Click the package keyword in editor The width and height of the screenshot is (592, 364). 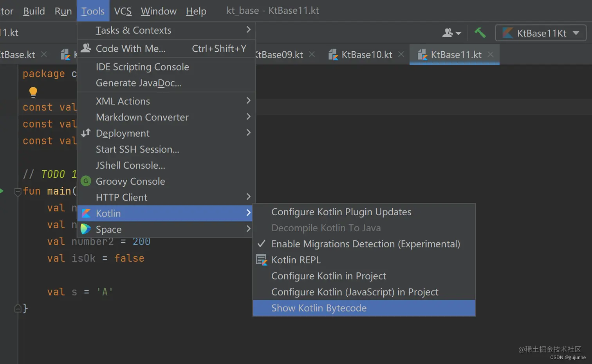(x=44, y=74)
